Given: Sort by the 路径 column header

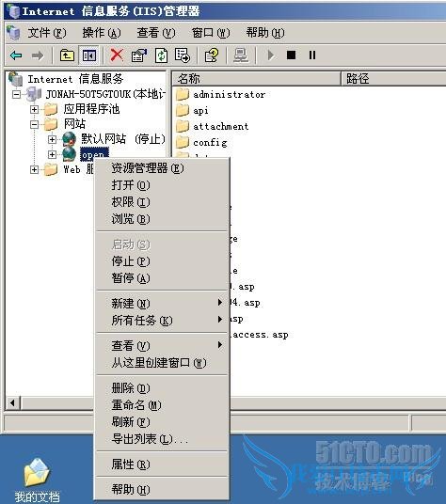Looking at the screenshot, I should coord(393,78).
